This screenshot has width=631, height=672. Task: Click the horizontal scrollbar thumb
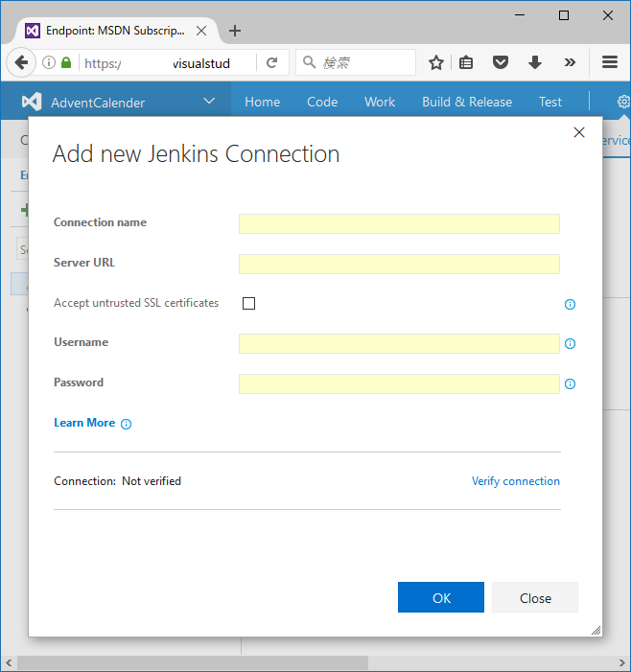click(x=193, y=663)
